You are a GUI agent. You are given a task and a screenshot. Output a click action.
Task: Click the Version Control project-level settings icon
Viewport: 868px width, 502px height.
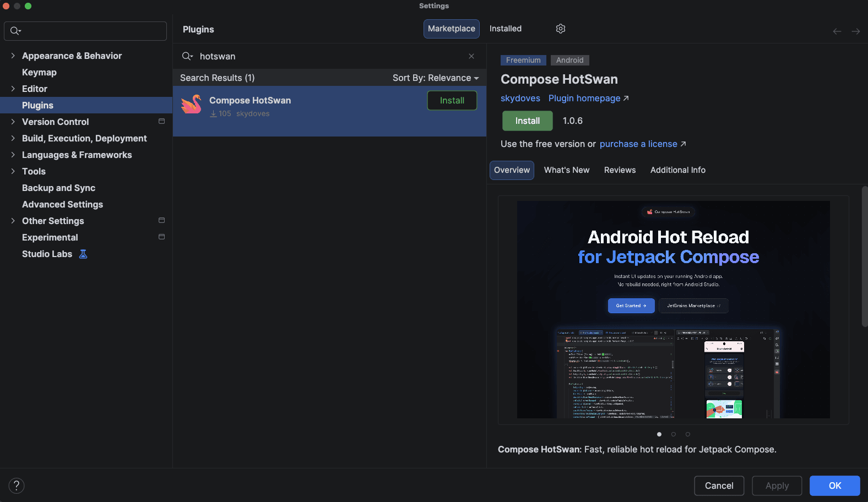pyautogui.click(x=161, y=121)
